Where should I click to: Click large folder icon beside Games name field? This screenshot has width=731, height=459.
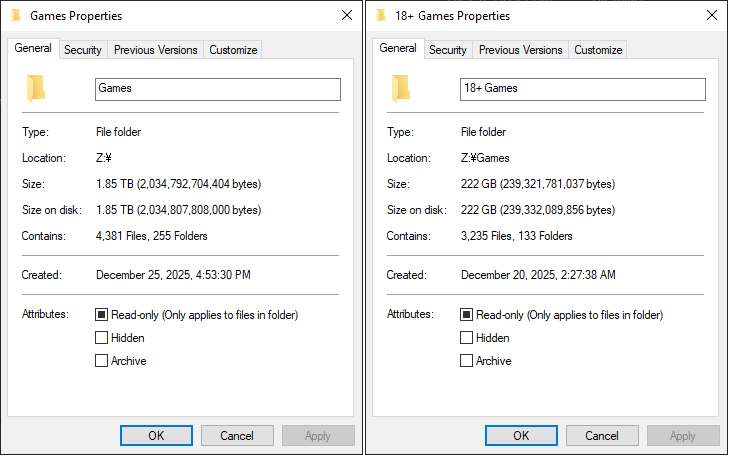tap(36, 88)
